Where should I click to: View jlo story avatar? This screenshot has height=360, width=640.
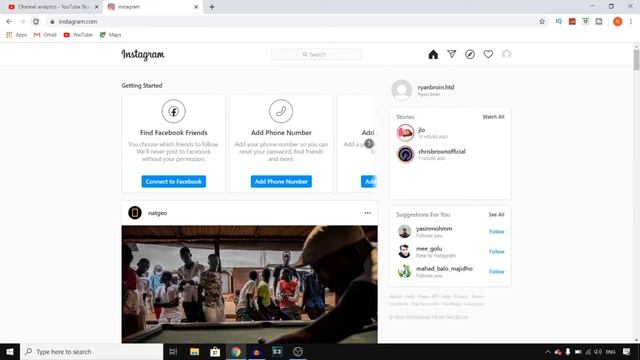click(x=405, y=133)
